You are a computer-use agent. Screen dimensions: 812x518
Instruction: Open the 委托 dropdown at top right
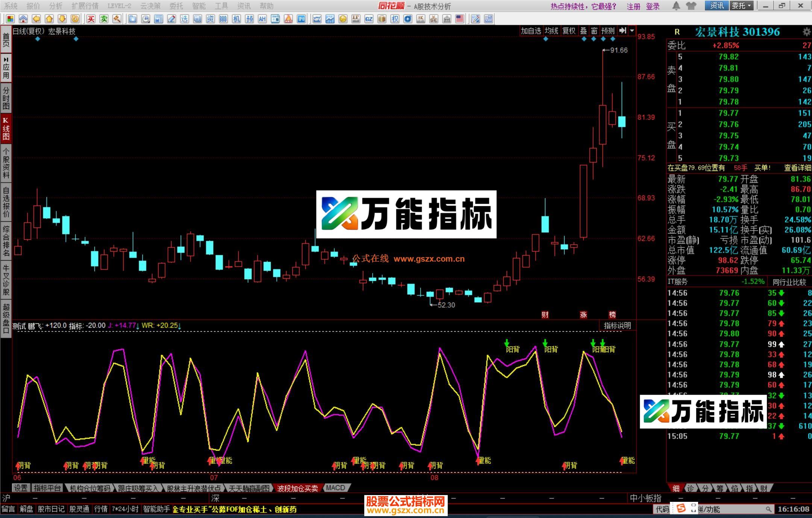741,6
